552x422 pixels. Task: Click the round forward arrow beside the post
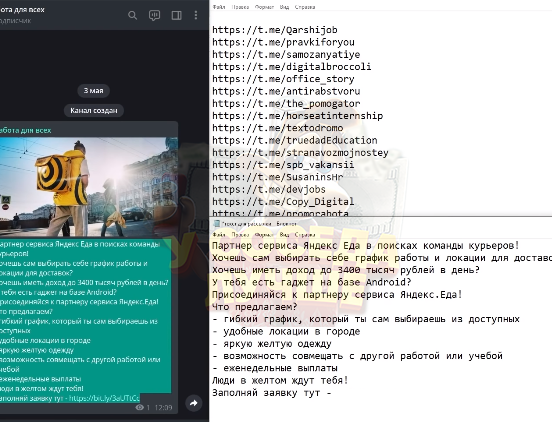click(x=193, y=403)
